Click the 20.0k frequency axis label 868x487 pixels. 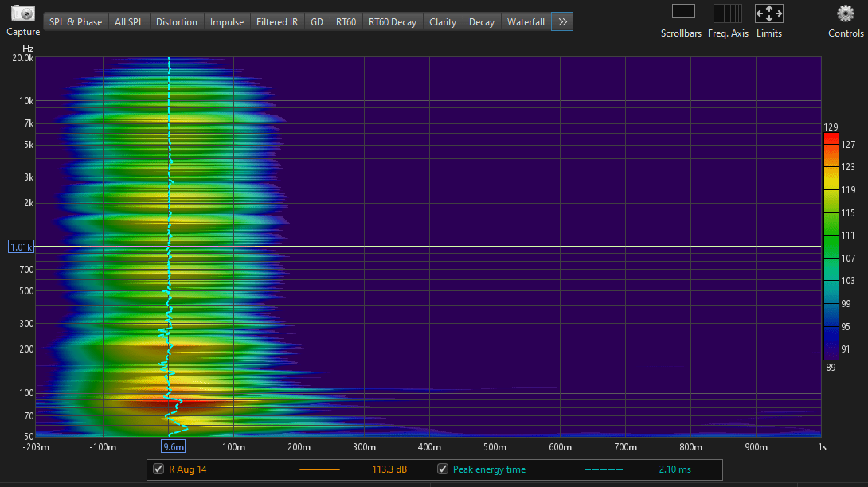pos(23,57)
